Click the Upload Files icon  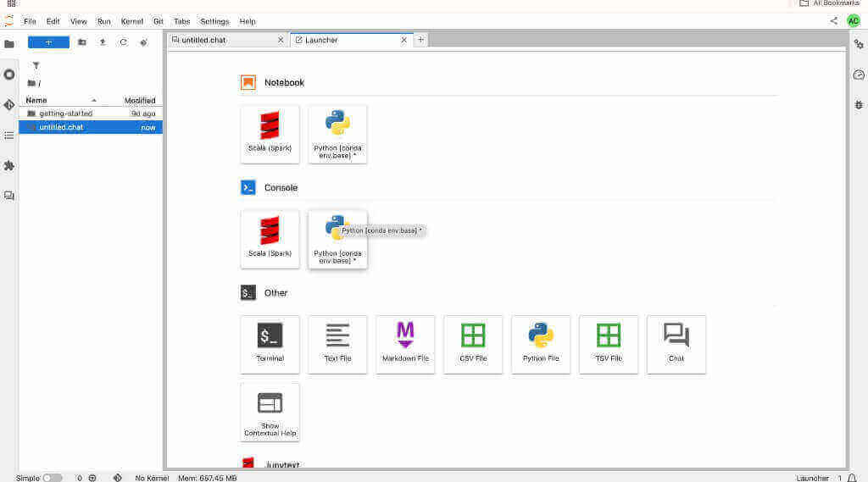(x=103, y=42)
